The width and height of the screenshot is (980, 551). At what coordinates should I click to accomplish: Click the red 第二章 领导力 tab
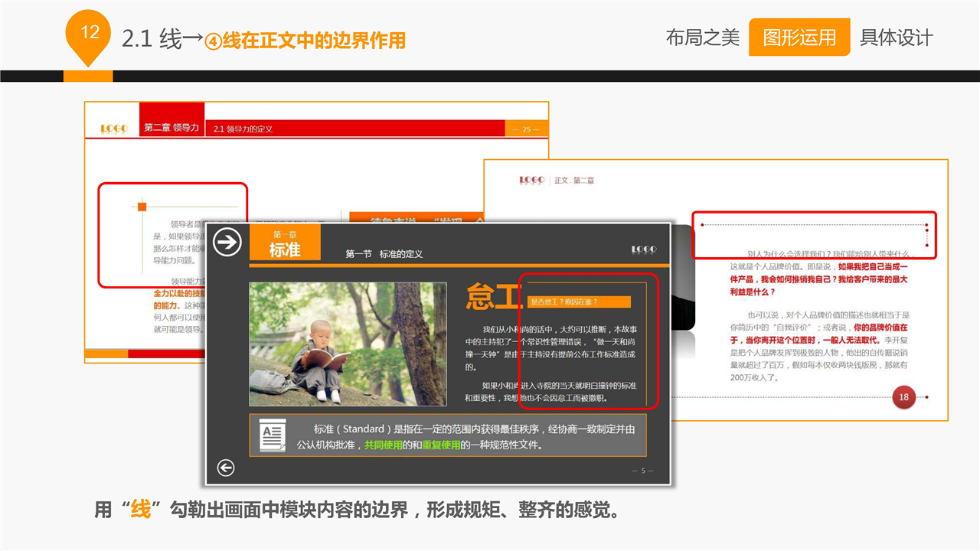click(171, 127)
